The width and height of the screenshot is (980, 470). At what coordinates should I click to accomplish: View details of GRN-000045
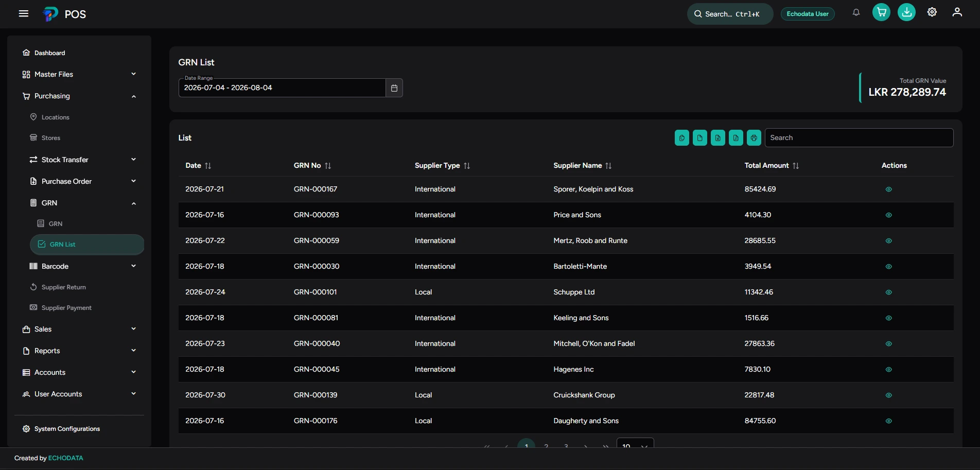[x=888, y=370]
